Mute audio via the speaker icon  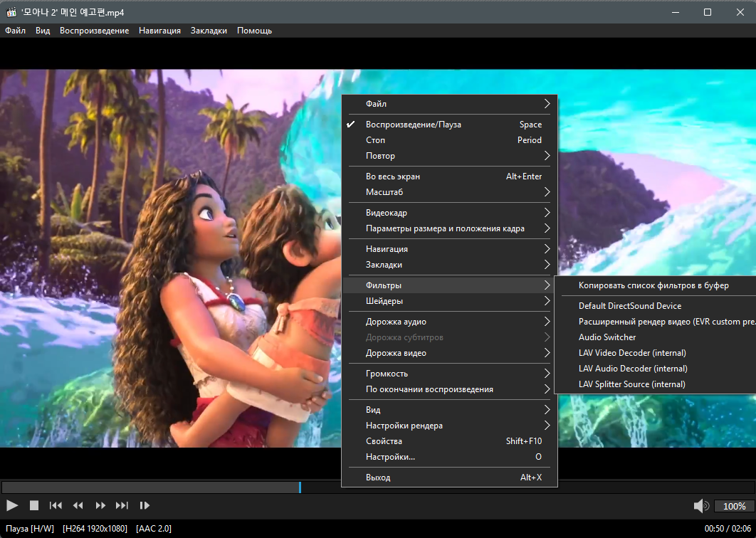701,506
